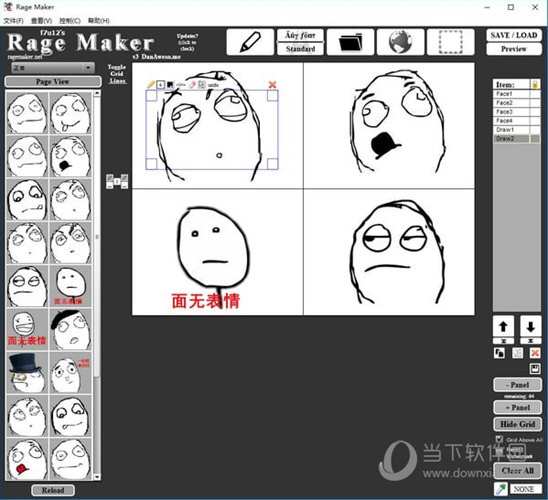This screenshot has height=500, width=548.
Task: Open the 查看(V) menu
Action: 42,21
